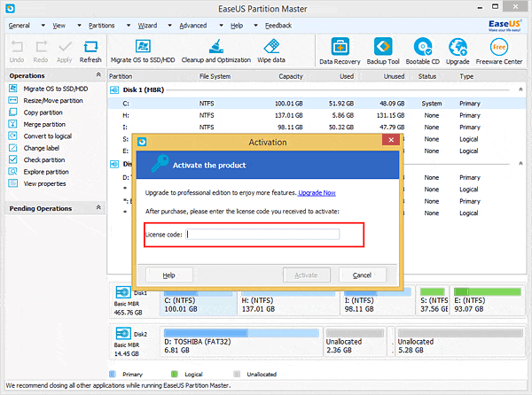Select Migrate OS to SSD/HDD in Operations panel
532x395 pixels.
click(x=55, y=89)
